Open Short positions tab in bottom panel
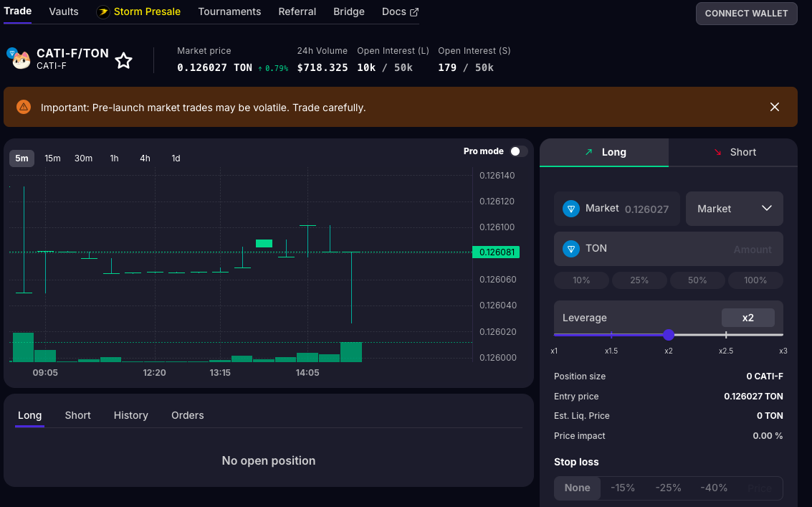812x507 pixels. click(x=77, y=415)
